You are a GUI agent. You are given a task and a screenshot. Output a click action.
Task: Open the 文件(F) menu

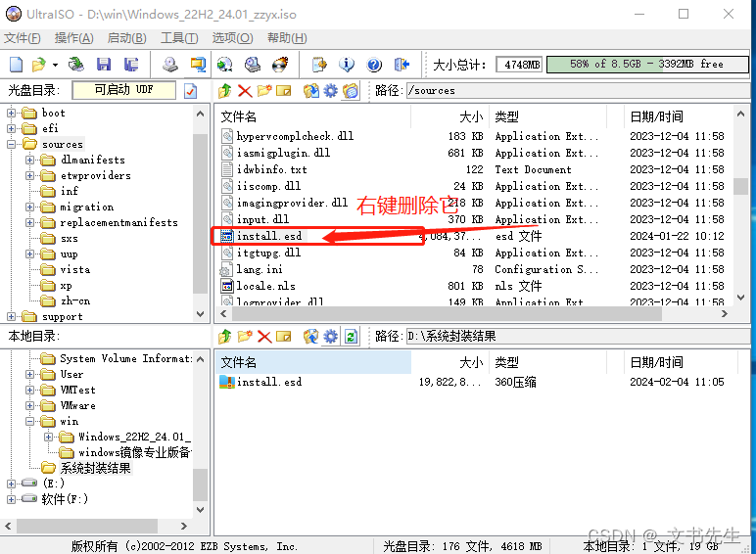pyautogui.click(x=23, y=38)
